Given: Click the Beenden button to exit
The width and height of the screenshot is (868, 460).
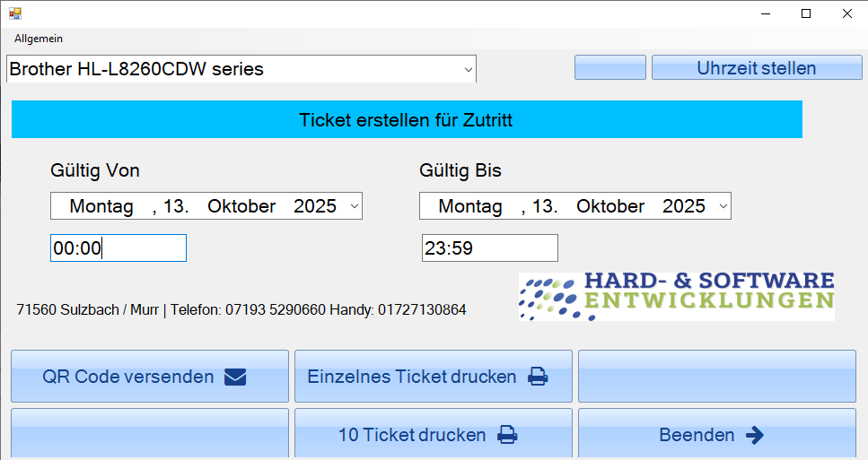Looking at the screenshot, I should coord(716,435).
